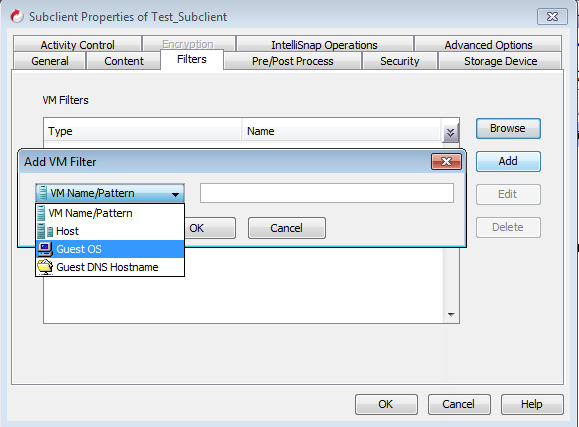Switch to the General tab
This screenshot has width=579, height=427.
(x=49, y=61)
